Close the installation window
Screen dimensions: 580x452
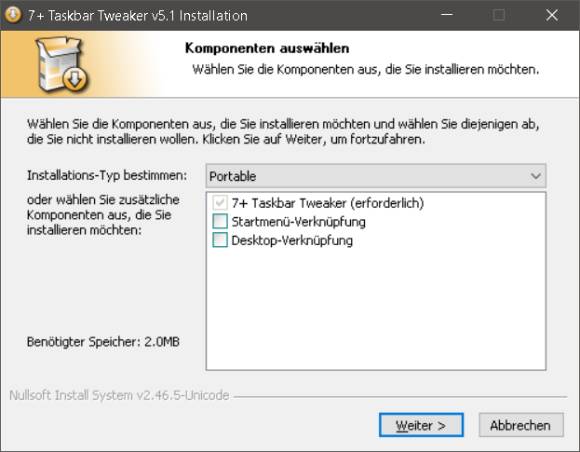[x=552, y=15]
